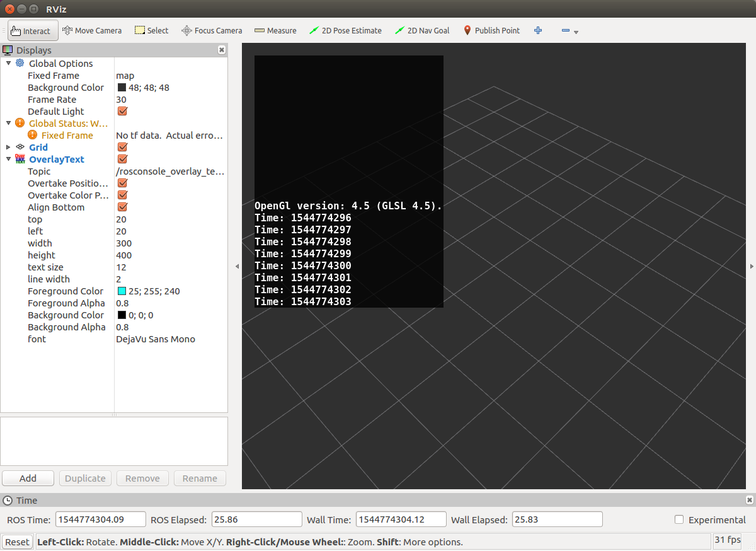Click the global Background Color swatch
This screenshot has width=756, height=551.
coord(122,88)
